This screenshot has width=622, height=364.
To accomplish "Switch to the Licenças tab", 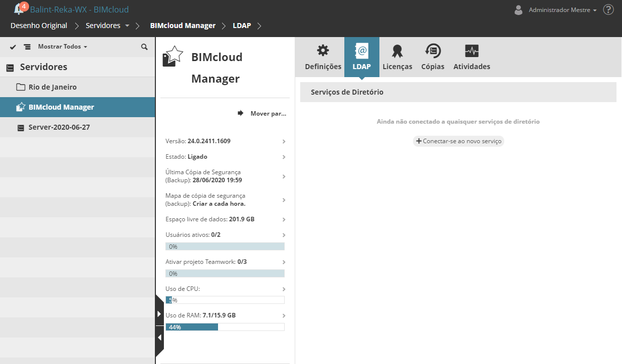I will pyautogui.click(x=397, y=57).
